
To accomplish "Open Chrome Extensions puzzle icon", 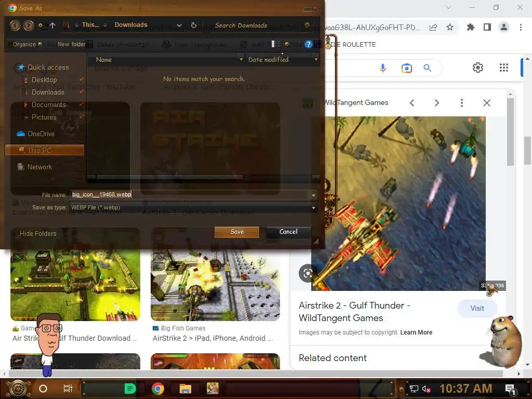I will (x=470, y=27).
